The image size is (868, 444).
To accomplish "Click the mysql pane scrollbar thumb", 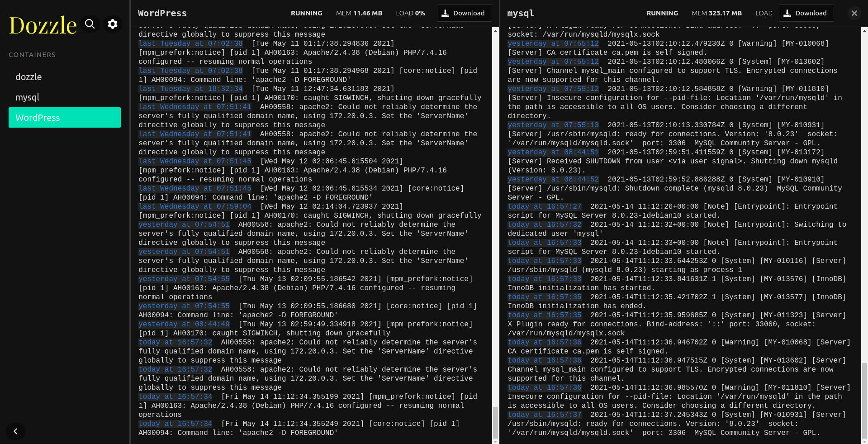I will (x=864, y=398).
